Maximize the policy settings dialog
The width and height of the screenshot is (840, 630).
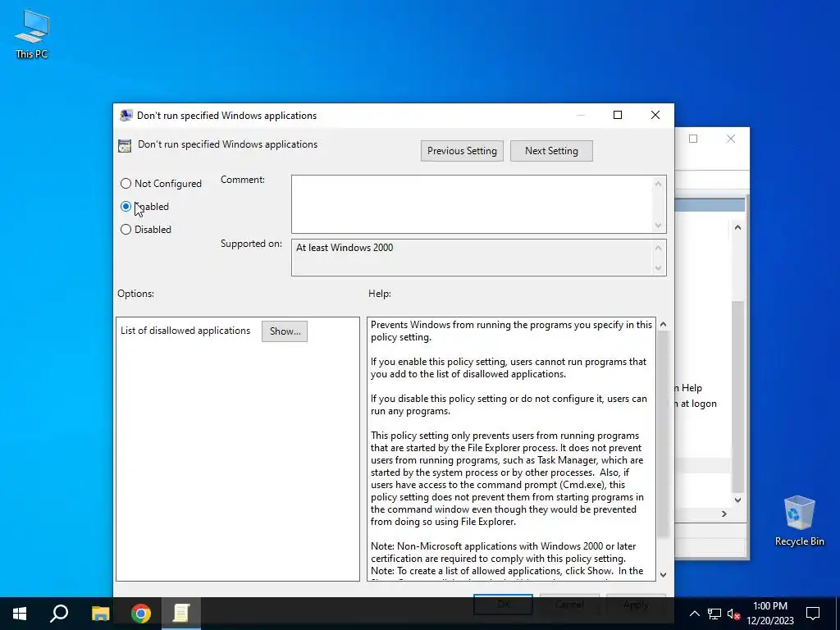pos(618,115)
